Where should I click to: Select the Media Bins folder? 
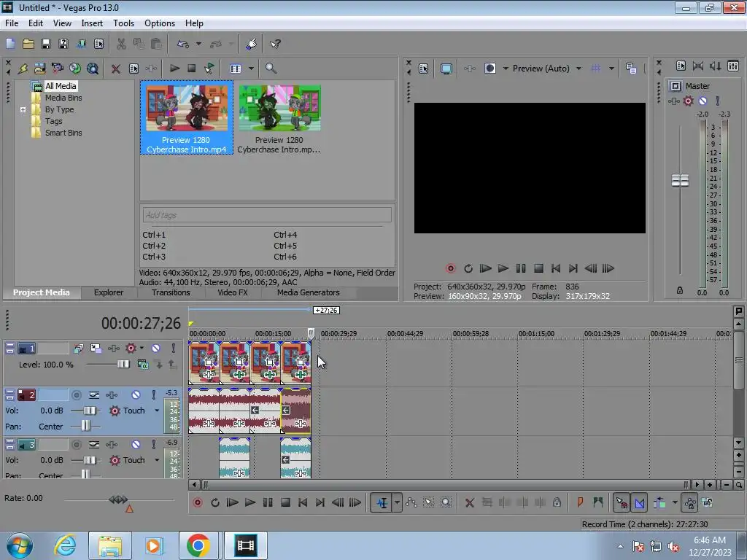click(x=63, y=98)
